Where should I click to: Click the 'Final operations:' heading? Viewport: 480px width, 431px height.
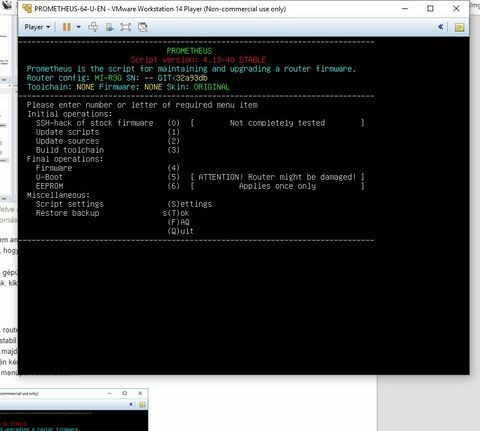coord(65,159)
